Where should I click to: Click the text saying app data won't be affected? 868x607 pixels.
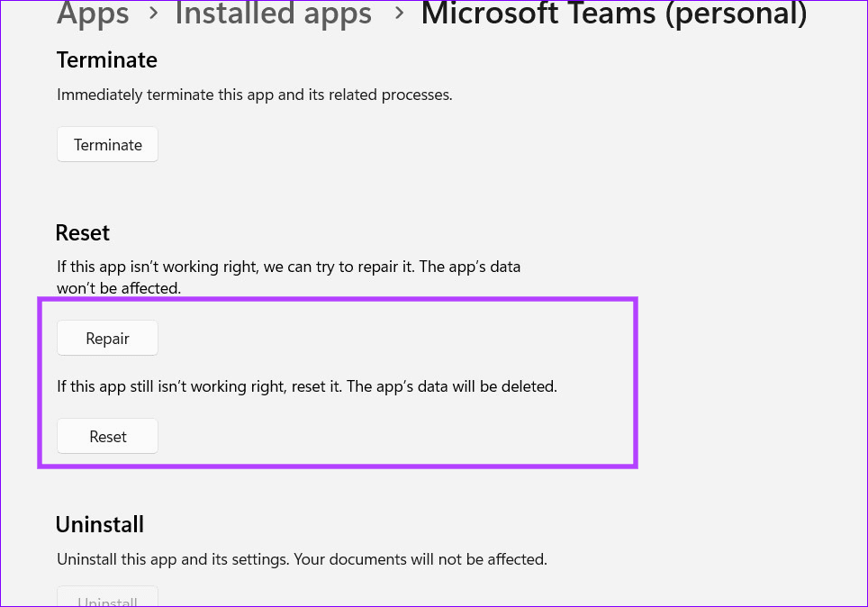pyautogui.click(x=288, y=277)
